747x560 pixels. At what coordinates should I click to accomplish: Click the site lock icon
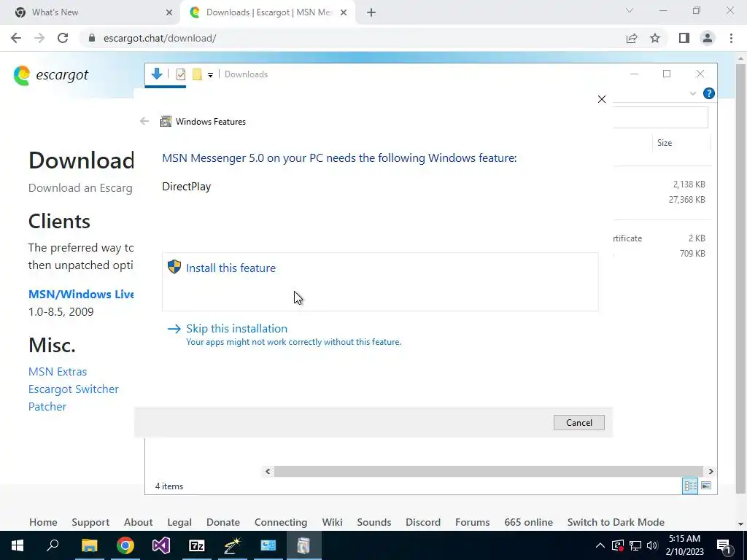point(92,38)
